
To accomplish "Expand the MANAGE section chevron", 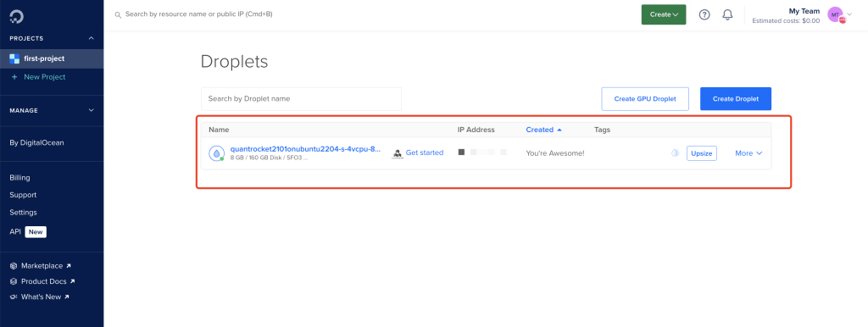I will pos(92,111).
